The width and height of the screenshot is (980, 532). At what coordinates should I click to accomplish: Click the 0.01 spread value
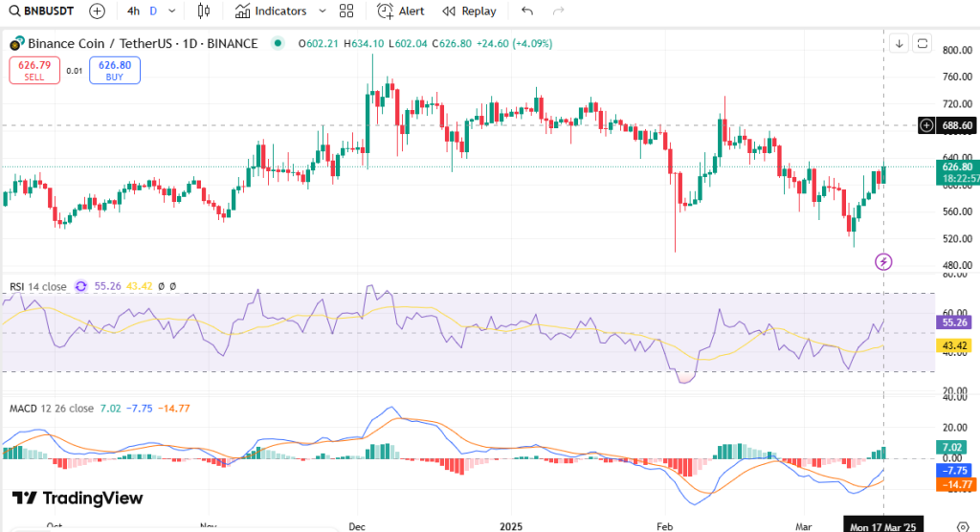point(75,71)
